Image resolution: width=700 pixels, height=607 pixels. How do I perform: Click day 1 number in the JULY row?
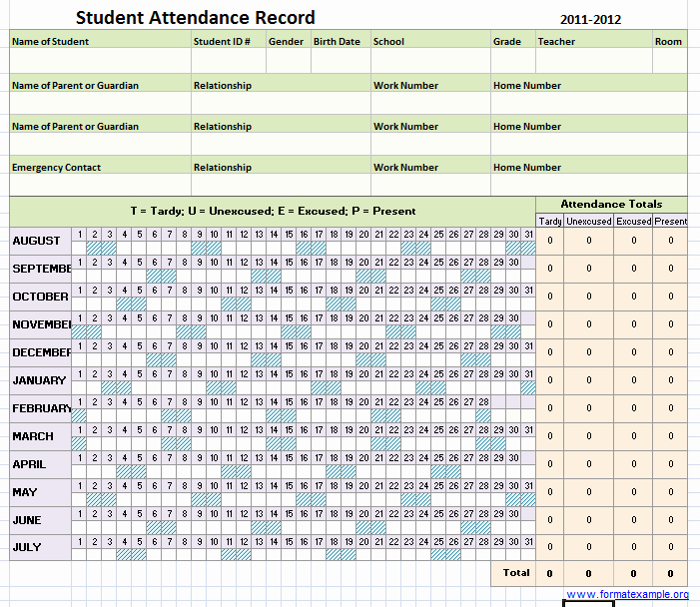(x=80, y=541)
